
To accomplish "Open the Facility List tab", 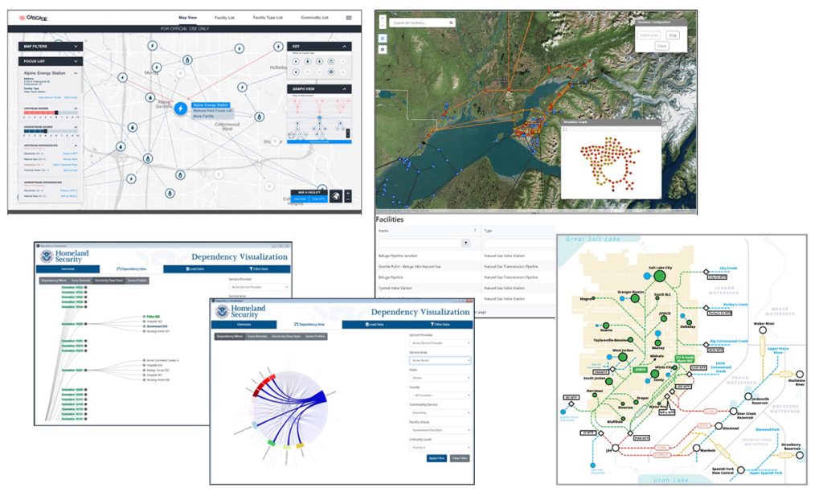I will coord(225,18).
